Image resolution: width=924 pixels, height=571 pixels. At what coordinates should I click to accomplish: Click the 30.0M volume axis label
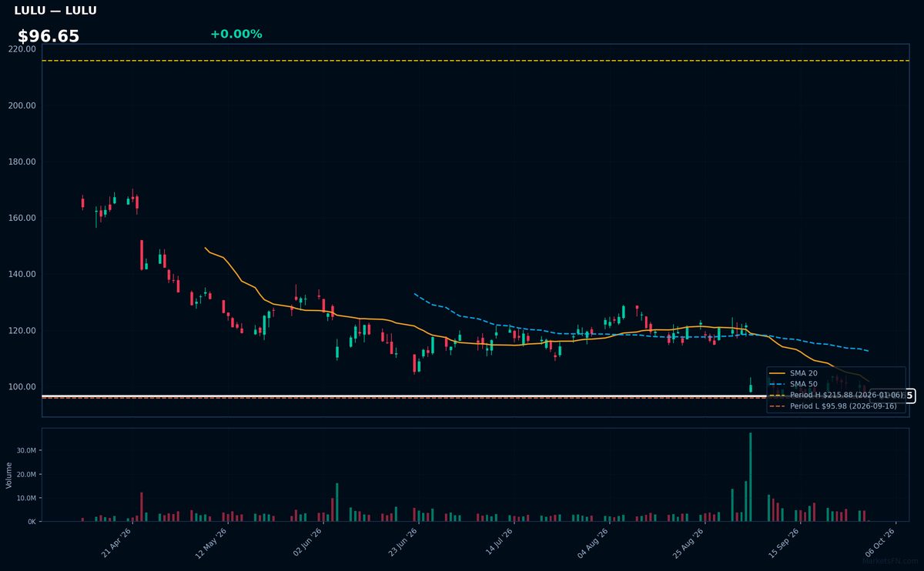[x=26, y=451]
